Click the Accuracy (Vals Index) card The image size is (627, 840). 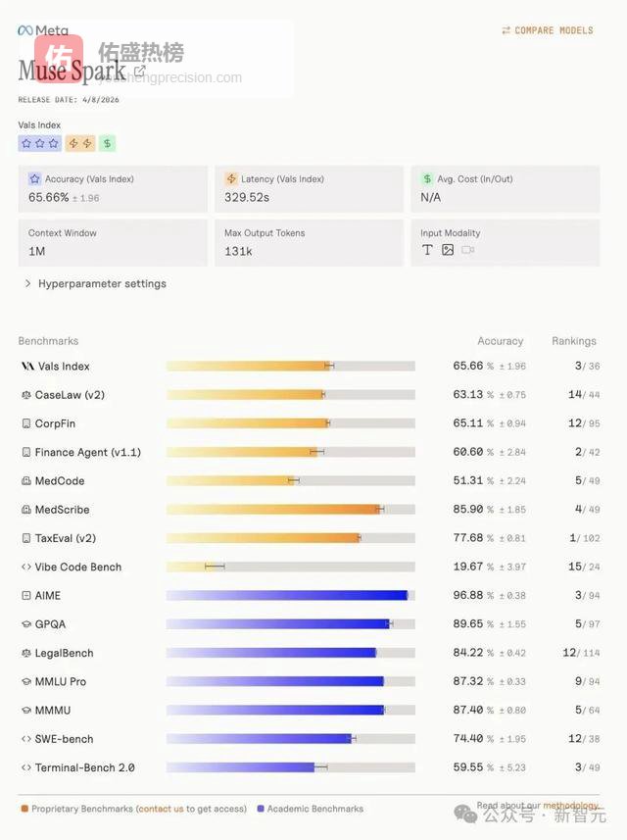[113, 188]
